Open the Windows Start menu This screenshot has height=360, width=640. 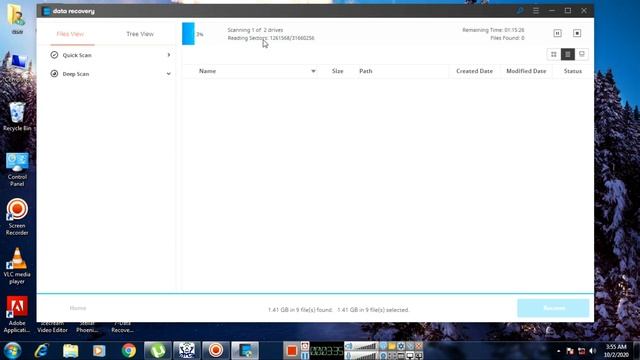pyautogui.click(x=12, y=351)
